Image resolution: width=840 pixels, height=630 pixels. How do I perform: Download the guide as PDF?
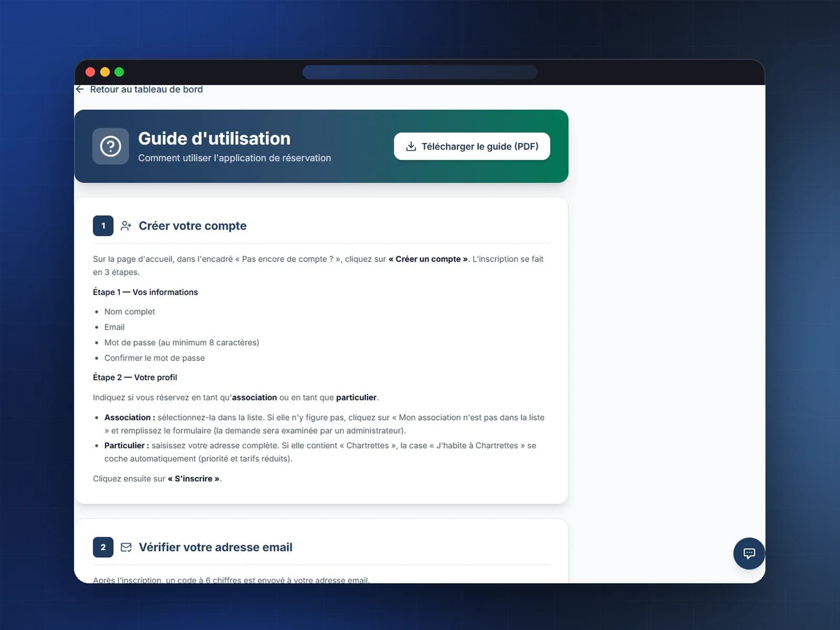(x=472, y=146)
